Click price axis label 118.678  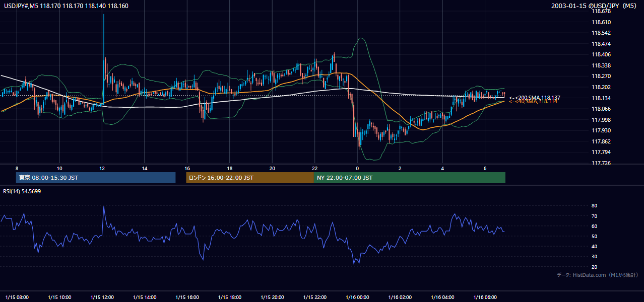point(601,11)
